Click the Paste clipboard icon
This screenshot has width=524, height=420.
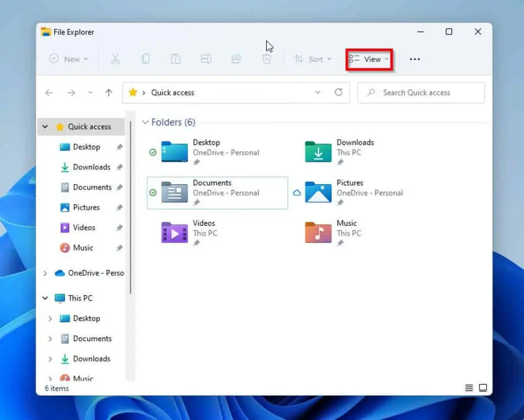pos(176,59)
